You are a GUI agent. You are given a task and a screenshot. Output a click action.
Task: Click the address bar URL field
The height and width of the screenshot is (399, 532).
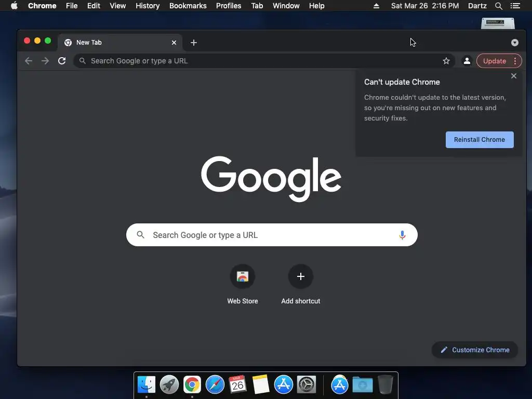coord(264,61)
